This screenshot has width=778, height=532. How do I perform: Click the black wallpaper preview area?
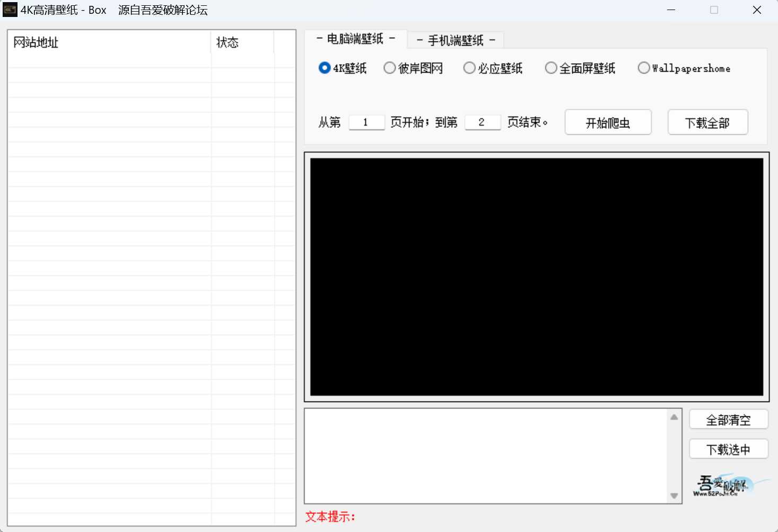[536, 276]
